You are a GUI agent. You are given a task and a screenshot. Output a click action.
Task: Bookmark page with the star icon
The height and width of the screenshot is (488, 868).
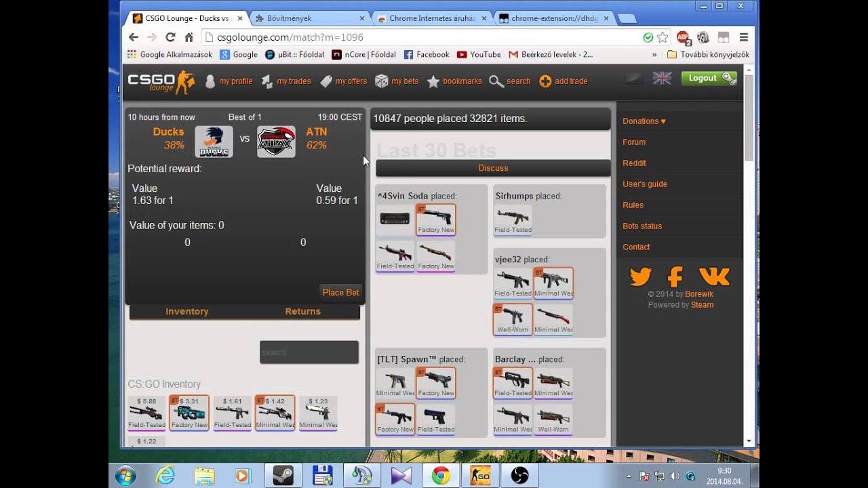tap(663, 37)
